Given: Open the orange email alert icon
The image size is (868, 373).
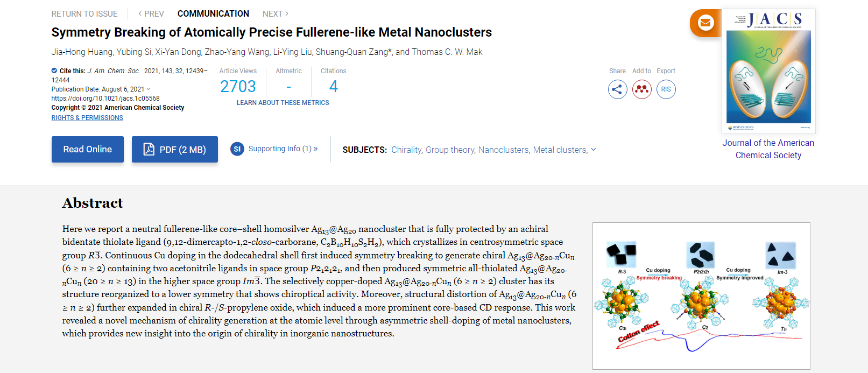Looking at the screenshot, I should pyautogui.click(x=705, y=23).
